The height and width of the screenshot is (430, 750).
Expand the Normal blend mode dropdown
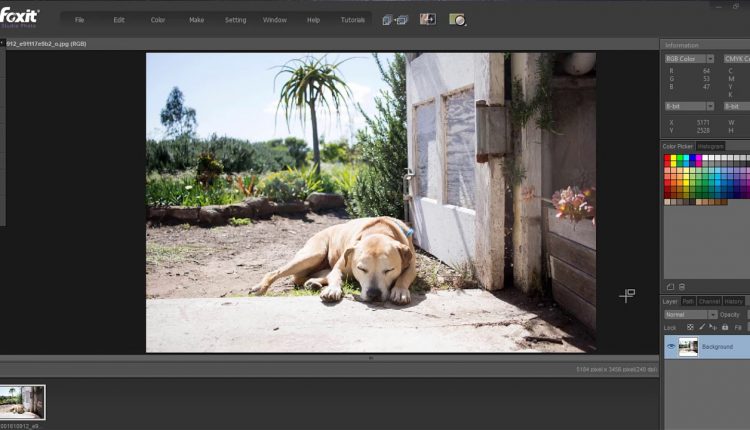tap(713, 315)
